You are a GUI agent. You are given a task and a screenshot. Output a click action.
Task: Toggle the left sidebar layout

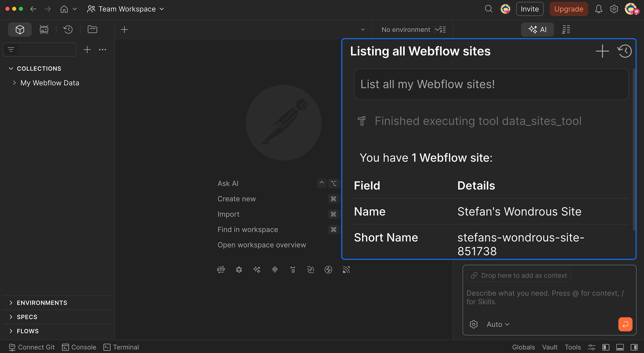606,347
